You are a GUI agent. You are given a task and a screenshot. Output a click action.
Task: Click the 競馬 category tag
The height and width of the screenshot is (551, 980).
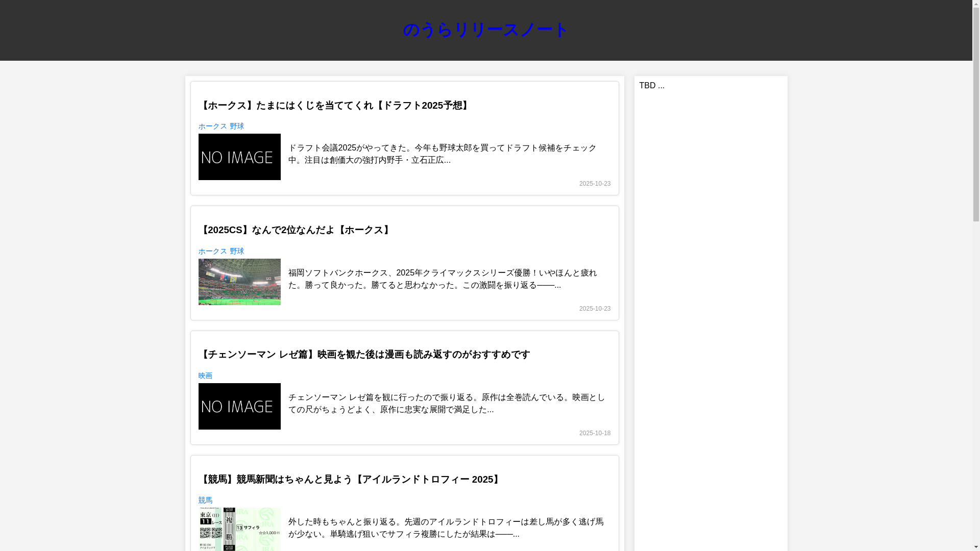(205, 500)
